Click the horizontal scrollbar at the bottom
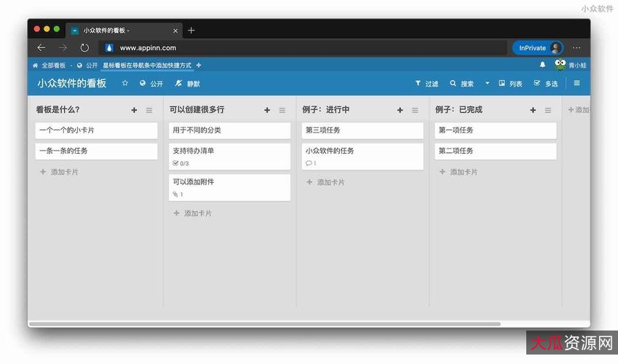 click(265, 324)
